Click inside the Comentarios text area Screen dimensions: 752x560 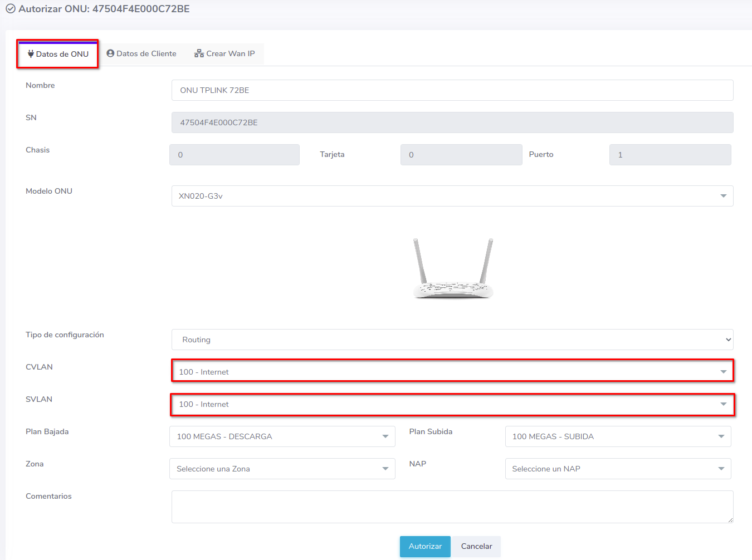452,507
